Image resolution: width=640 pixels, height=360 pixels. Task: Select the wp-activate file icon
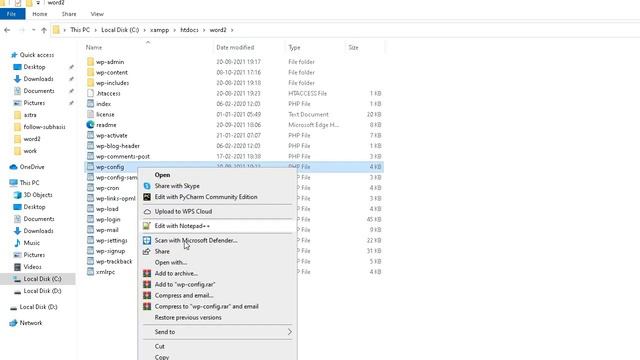(90, 136)
